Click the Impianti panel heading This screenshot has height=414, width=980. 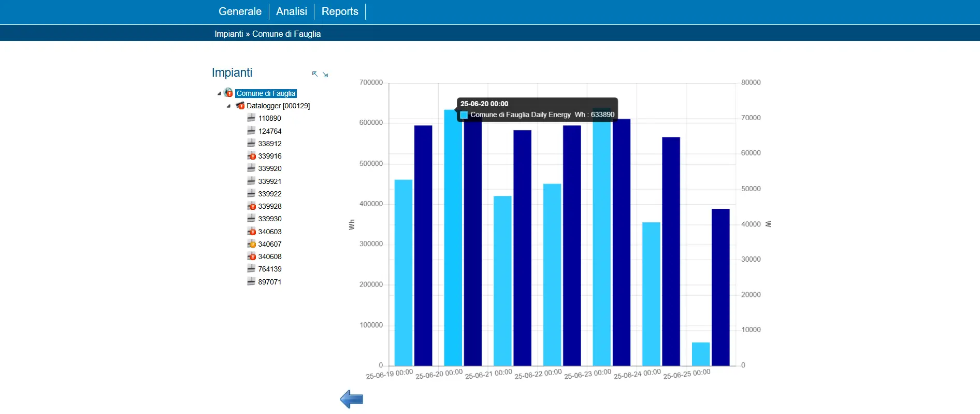pyautogui.click(x=232, y=73)
